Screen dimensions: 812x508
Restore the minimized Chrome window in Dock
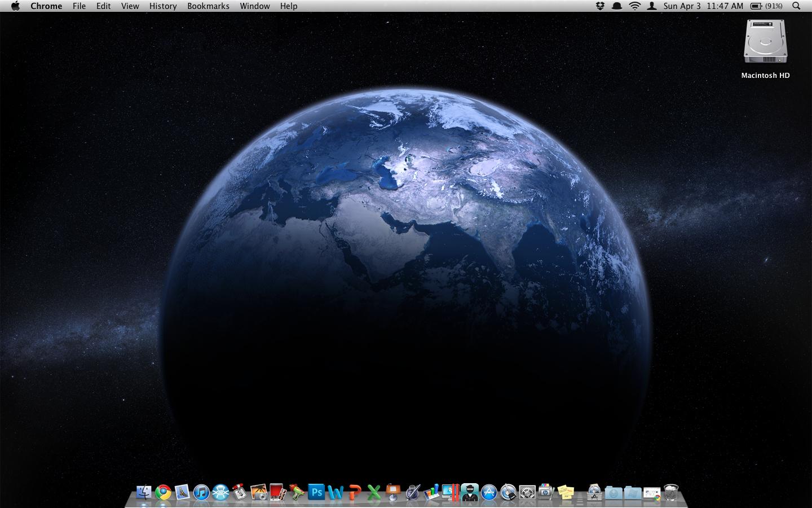pos(652,493)
